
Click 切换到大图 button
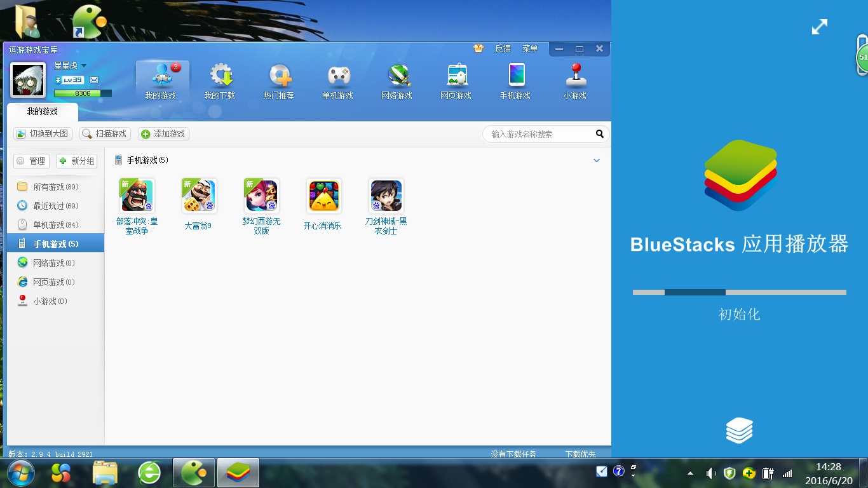coord(43,134)
